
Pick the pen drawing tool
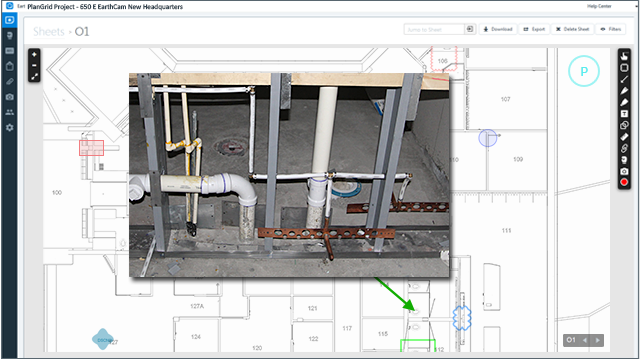click(624, 91)
